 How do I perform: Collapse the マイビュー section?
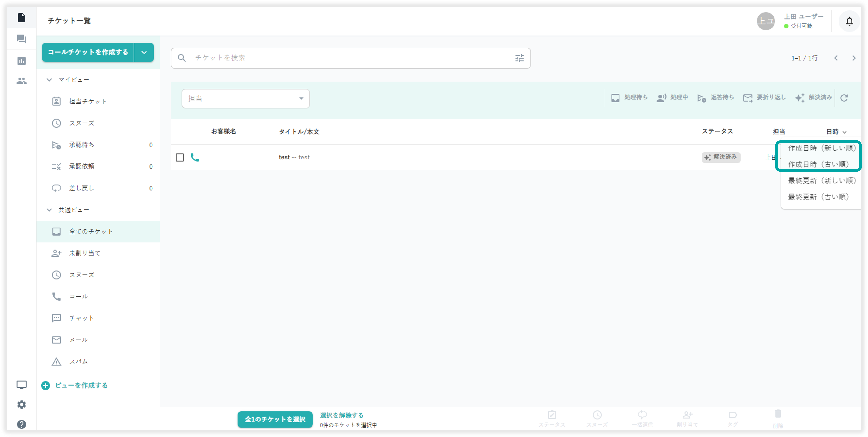coord(49,80)
